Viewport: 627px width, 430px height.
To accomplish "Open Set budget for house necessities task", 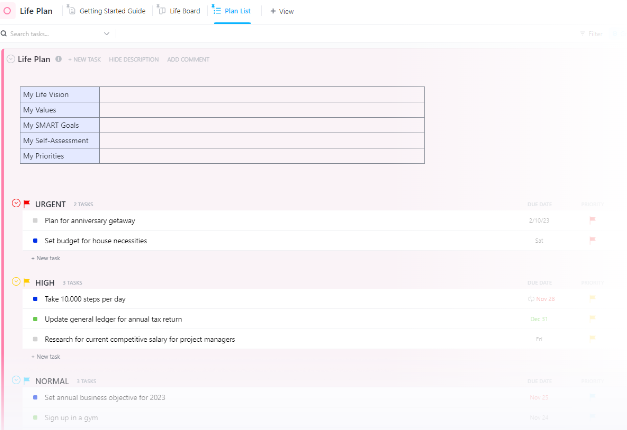I will pos(96,240).
